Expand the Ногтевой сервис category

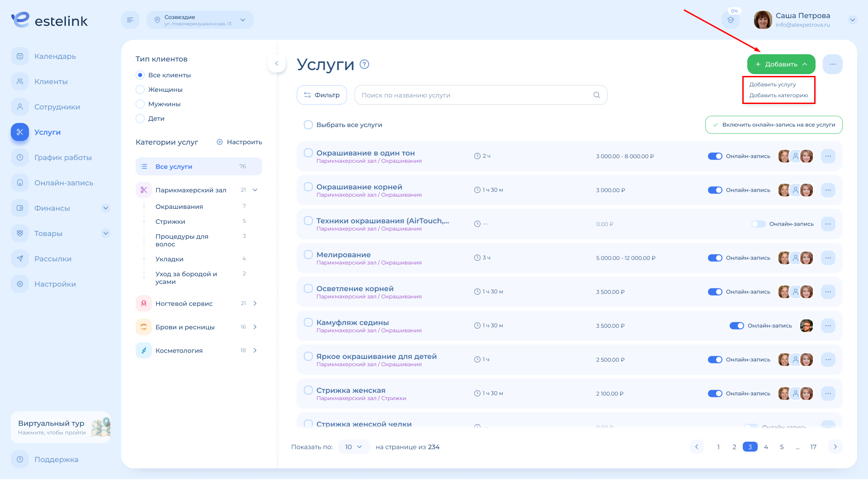coord(255,303)
